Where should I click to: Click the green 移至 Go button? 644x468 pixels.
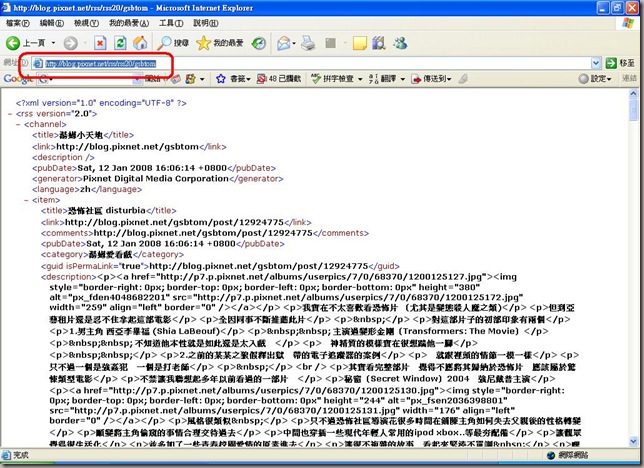point(620,63)
